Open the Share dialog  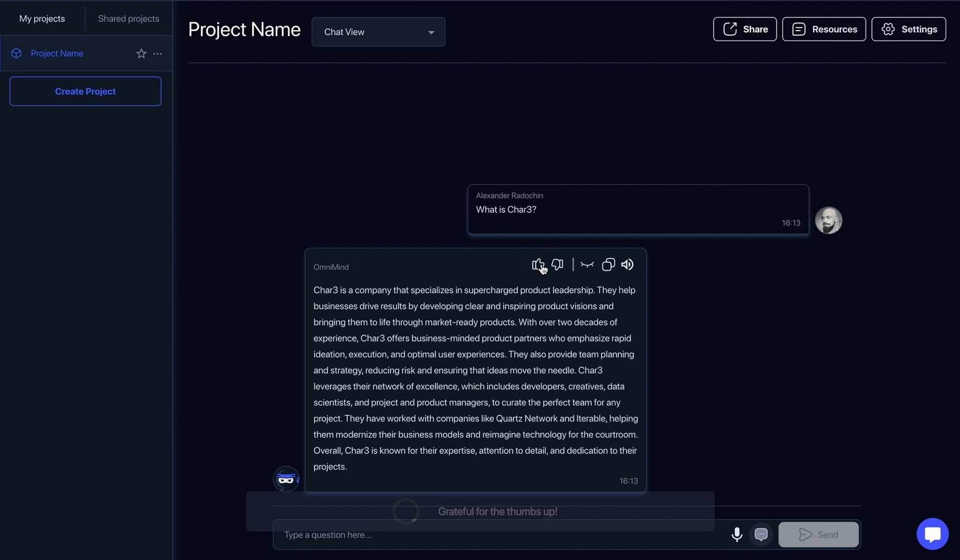[745, 29]
